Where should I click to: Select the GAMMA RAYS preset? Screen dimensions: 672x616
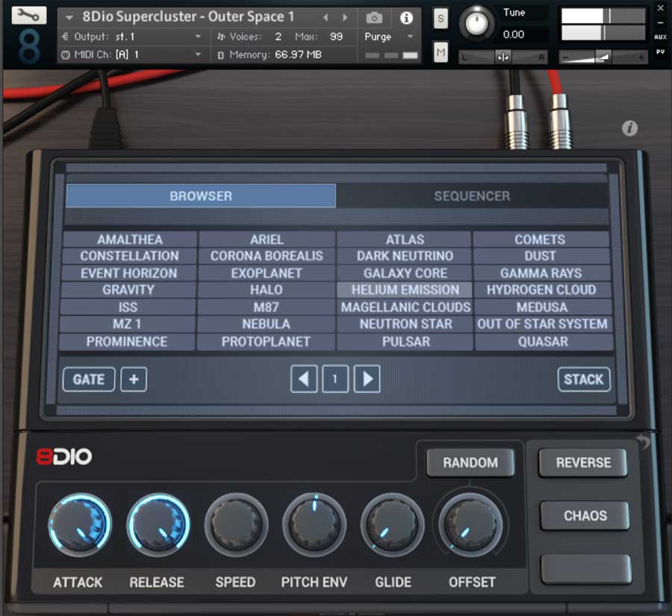541,273
